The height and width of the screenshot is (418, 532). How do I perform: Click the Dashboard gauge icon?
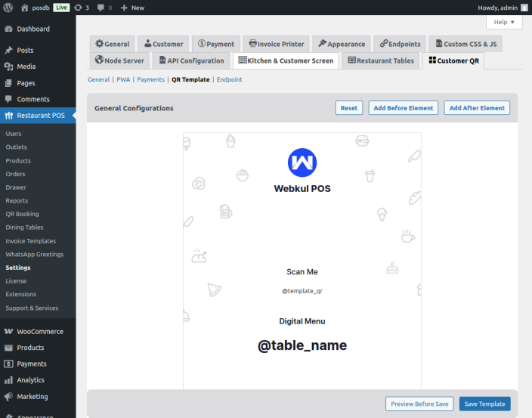[x=9, y=29]
